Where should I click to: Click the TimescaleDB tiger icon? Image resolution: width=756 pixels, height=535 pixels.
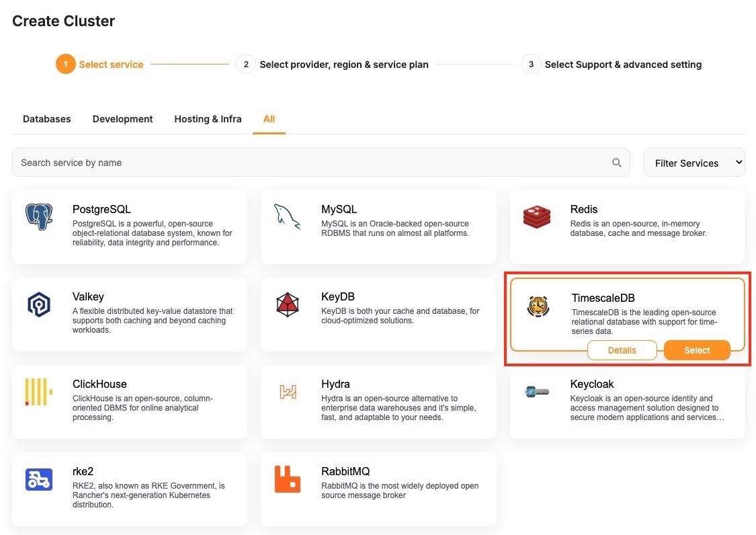538,306
